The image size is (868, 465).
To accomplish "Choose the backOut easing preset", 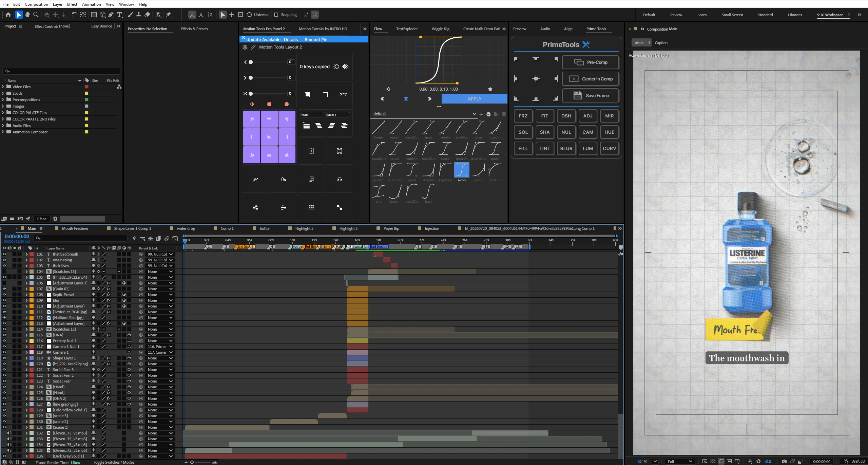I will (x=412, y=192).
